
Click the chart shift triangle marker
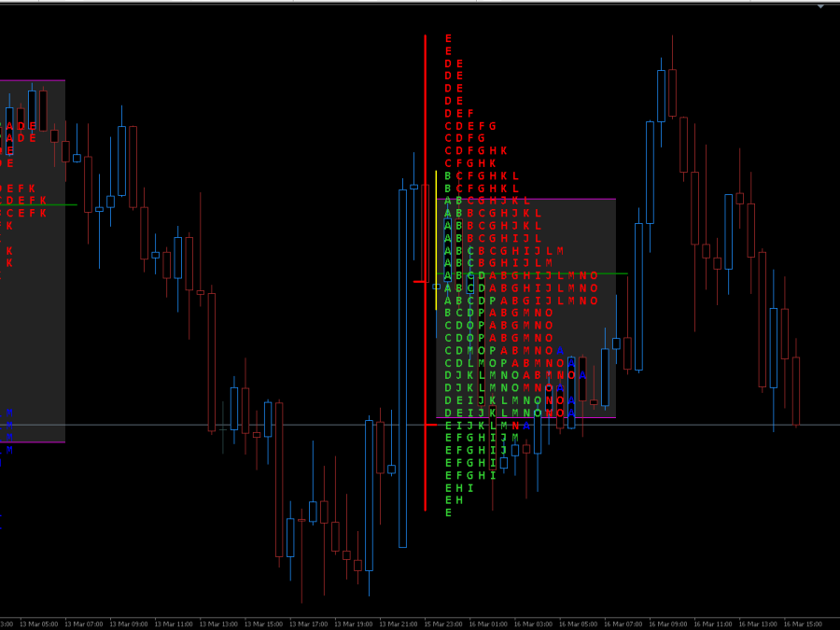[x=820, y=7]
